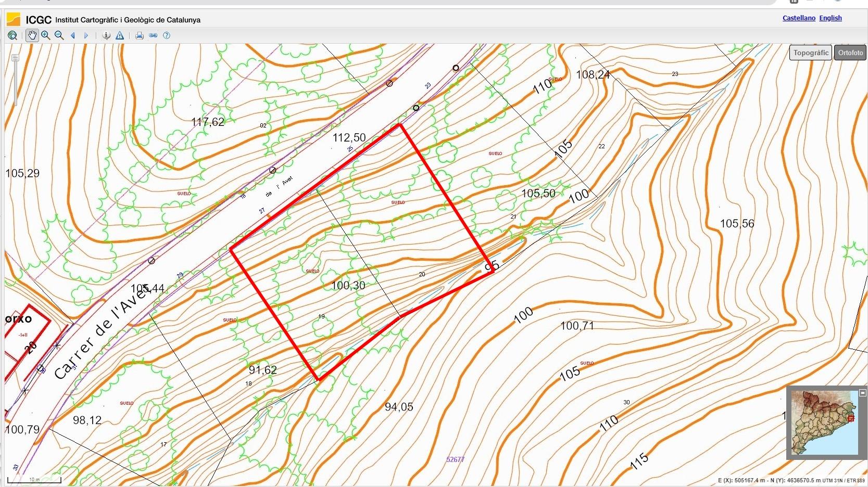This screenshot has width=868, height=487.
Task: Click the 98,12 elevation label
Action: (87, 420)
